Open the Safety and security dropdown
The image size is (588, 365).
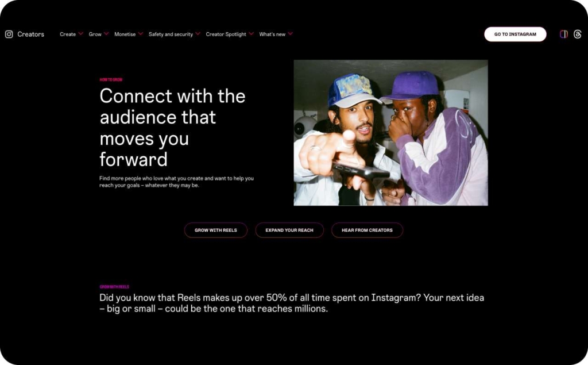coord(198,34)
